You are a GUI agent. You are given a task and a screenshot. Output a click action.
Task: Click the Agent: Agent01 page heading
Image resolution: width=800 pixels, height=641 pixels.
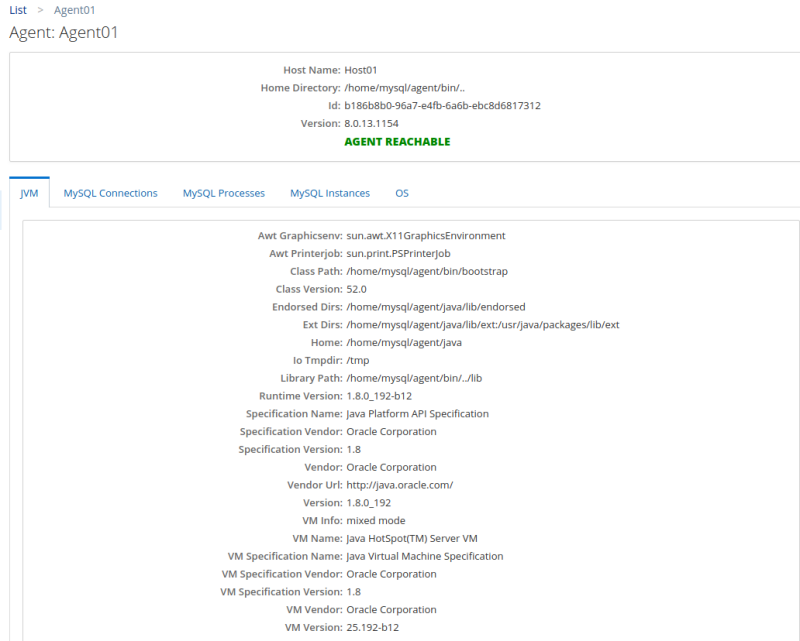(x=64, y=33)
